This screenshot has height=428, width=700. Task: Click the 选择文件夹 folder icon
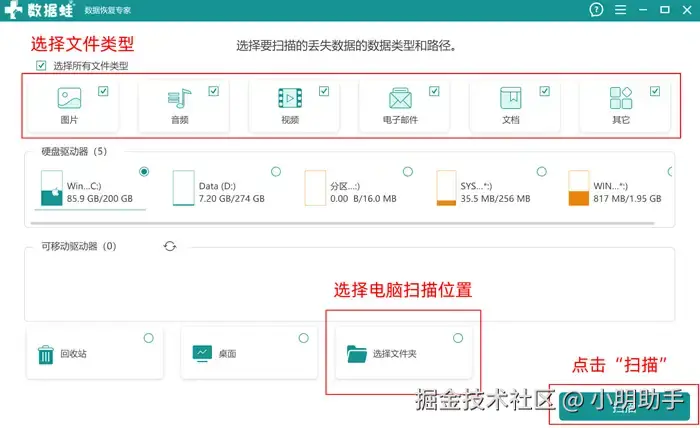tap(356, 354)
